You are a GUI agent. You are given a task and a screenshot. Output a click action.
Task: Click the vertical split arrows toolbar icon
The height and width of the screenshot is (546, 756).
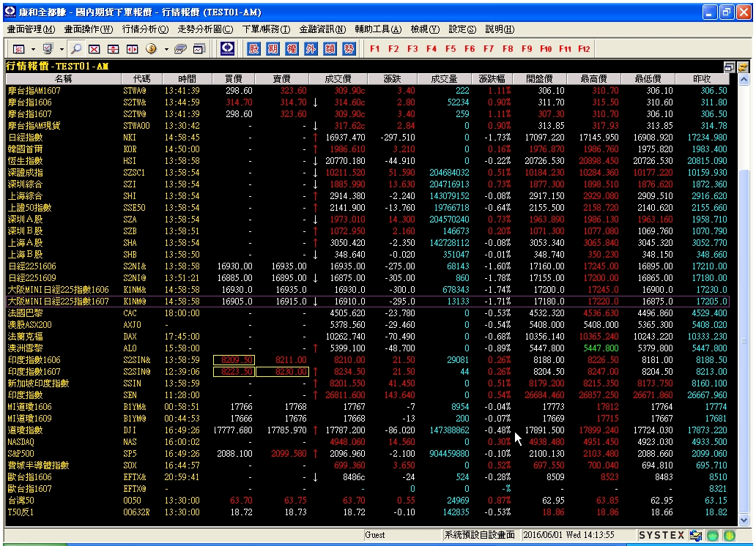tap(113, 49)
